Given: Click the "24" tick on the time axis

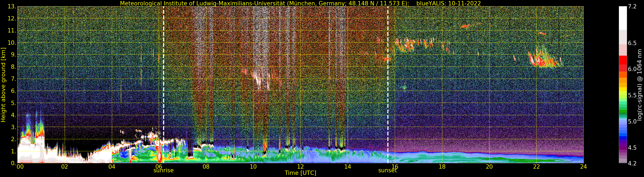Looking at the screenshot, I should tap(583, 166).
